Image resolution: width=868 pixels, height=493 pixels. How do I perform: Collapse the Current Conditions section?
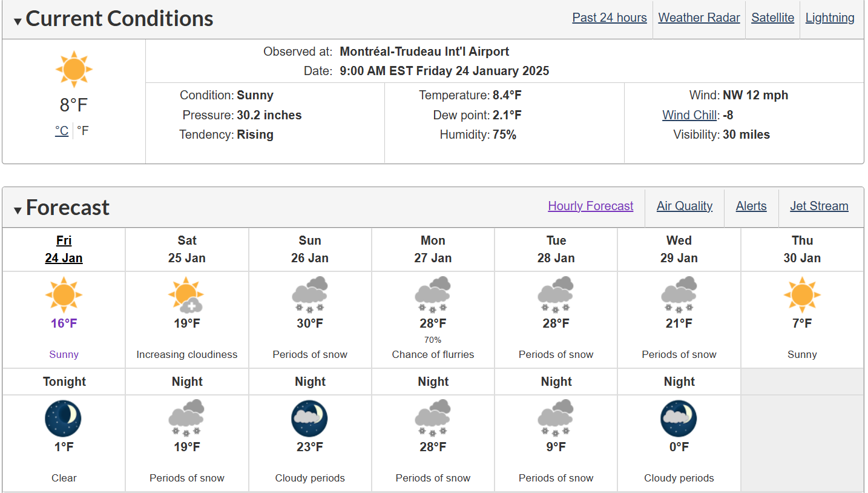[x=18, y=21]
